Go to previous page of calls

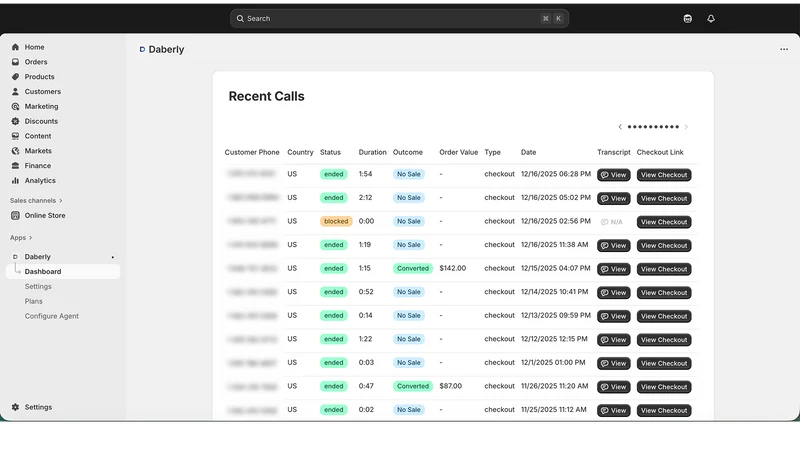(620, 127)
